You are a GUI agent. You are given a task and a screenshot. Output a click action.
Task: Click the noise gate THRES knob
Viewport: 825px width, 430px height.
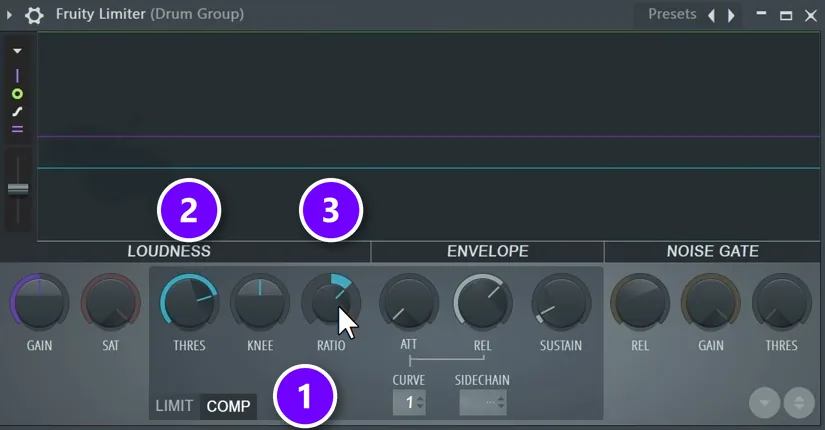(x=782, y=303)
